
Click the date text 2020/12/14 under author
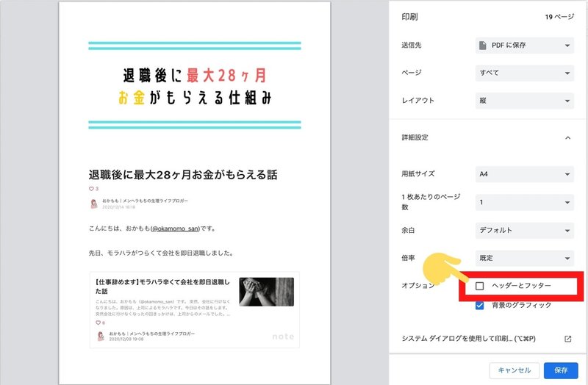[118, 207]
